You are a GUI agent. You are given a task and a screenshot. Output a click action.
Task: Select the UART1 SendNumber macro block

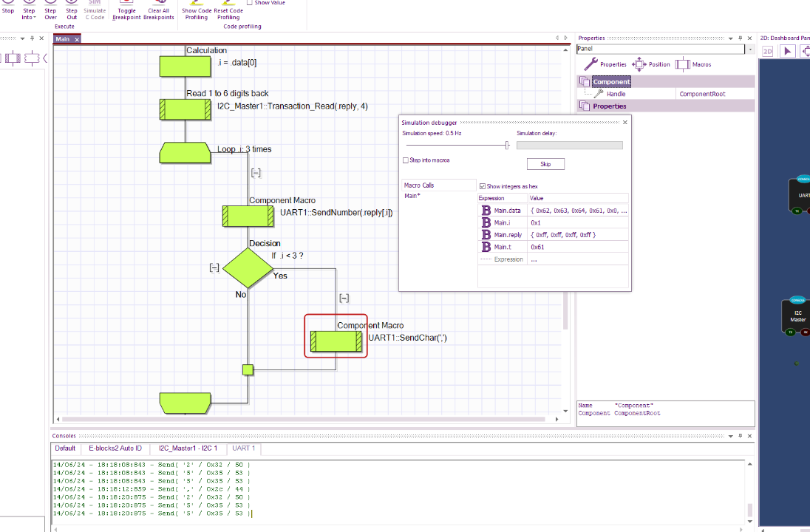point(248,216)
